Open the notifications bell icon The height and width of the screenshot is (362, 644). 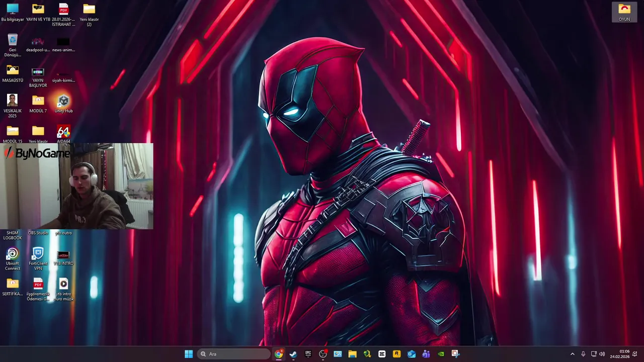[x=635, y=354]
